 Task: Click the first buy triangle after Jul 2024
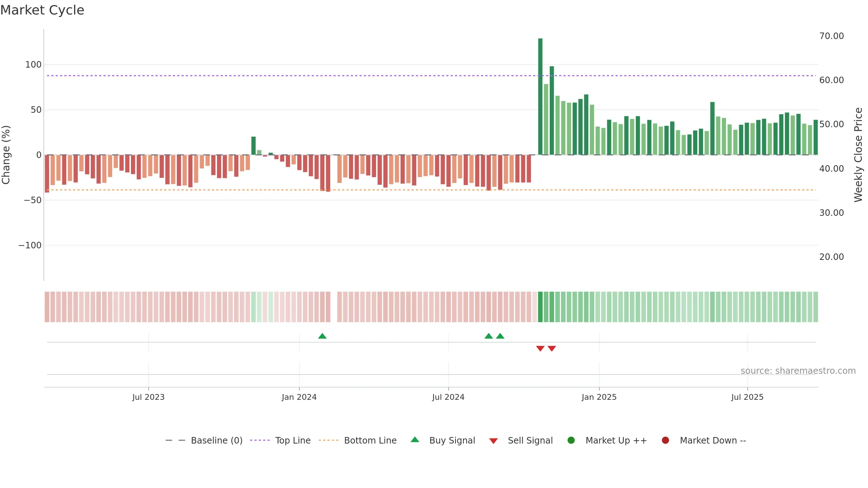489,336
